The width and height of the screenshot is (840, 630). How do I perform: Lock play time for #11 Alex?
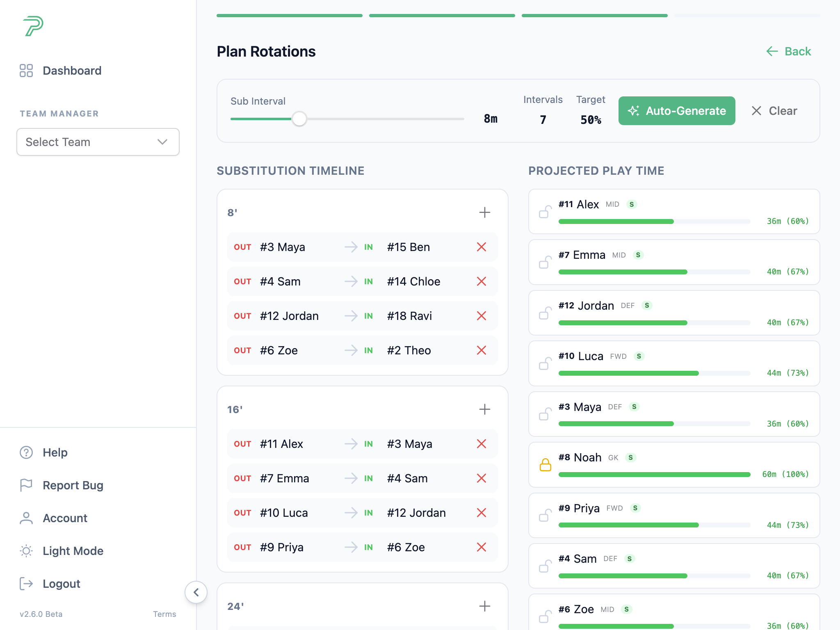pyautogui.click(x=545, y=212)
